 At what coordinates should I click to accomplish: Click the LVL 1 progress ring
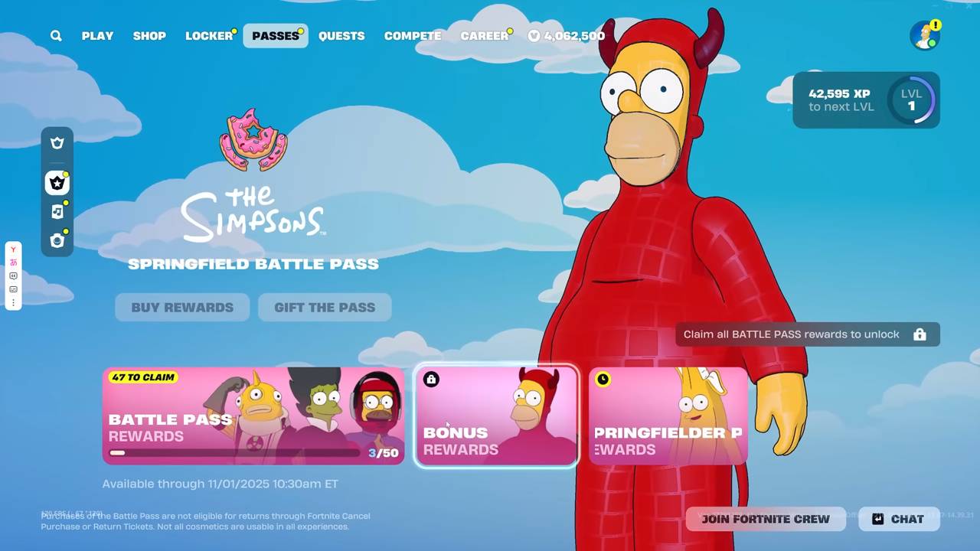click(911, 100)
